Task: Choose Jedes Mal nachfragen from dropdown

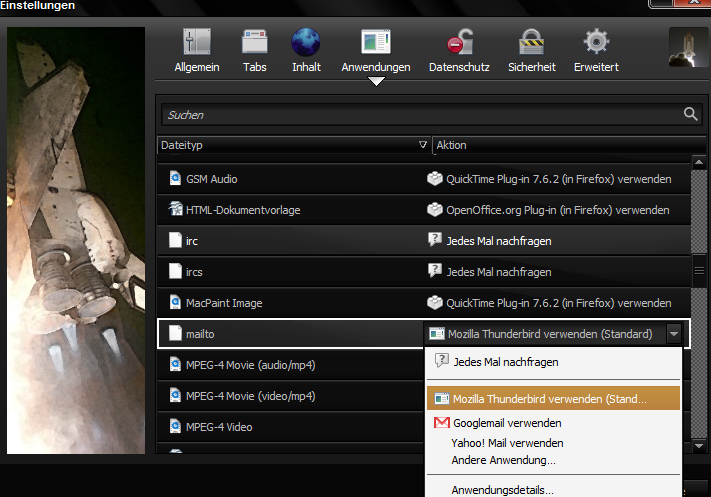Action: point(505,362)
